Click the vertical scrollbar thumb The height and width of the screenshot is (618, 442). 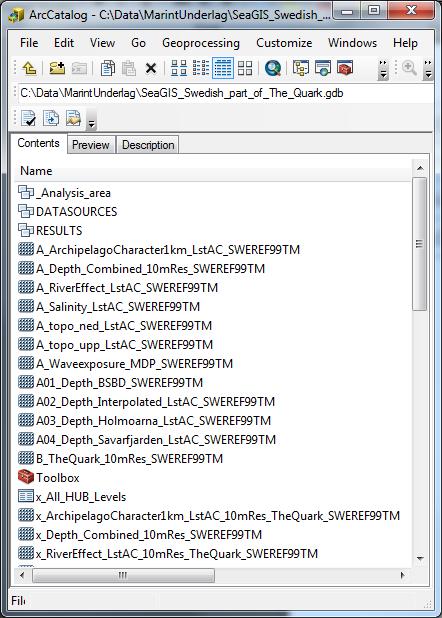click(420, 244)
